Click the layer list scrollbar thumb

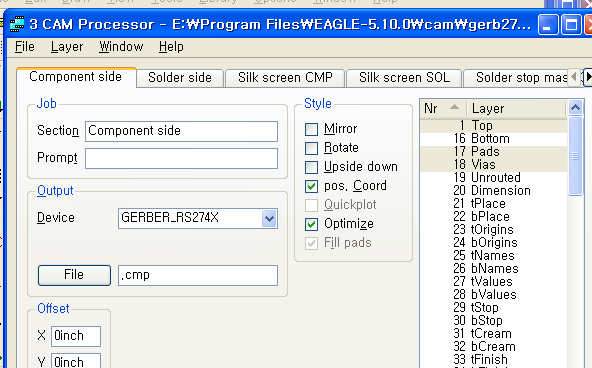(575, 156)
